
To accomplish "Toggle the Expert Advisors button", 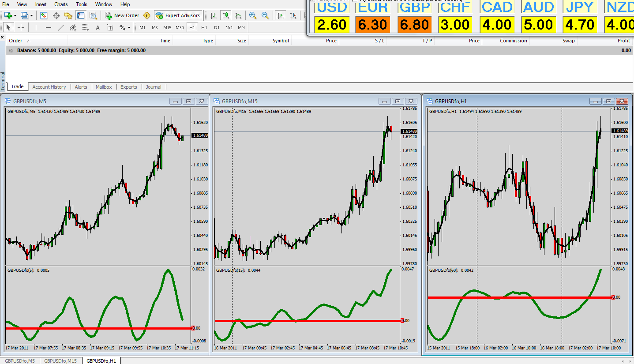I will coord(178,15).
